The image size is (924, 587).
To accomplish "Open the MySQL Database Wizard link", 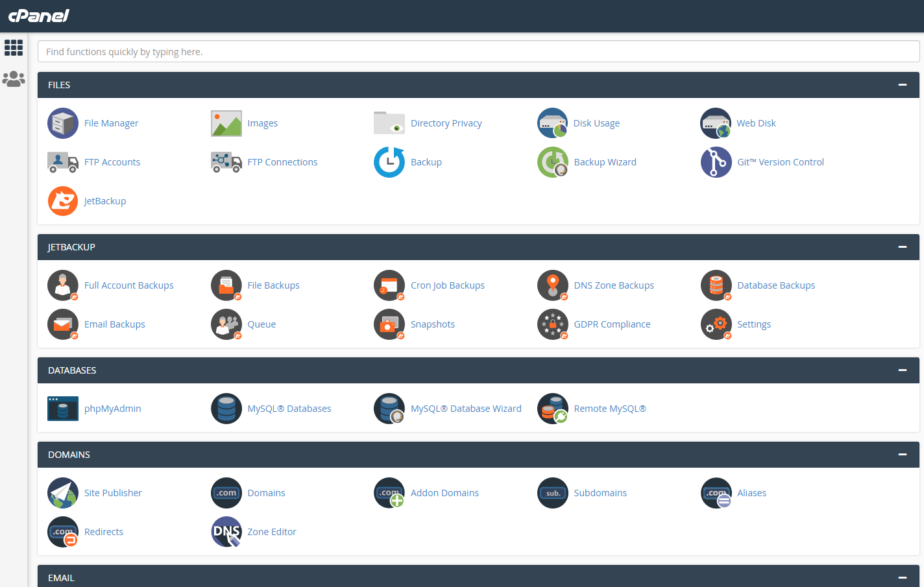I will (x=466, y=409).
